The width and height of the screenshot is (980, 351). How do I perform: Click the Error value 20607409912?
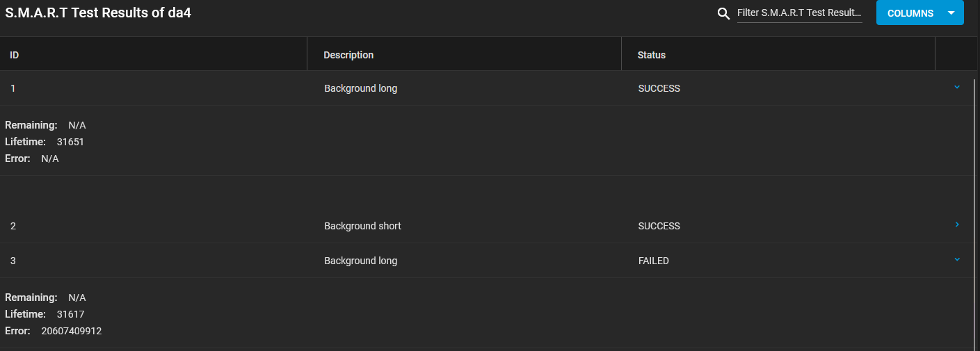tap(72, 331)
